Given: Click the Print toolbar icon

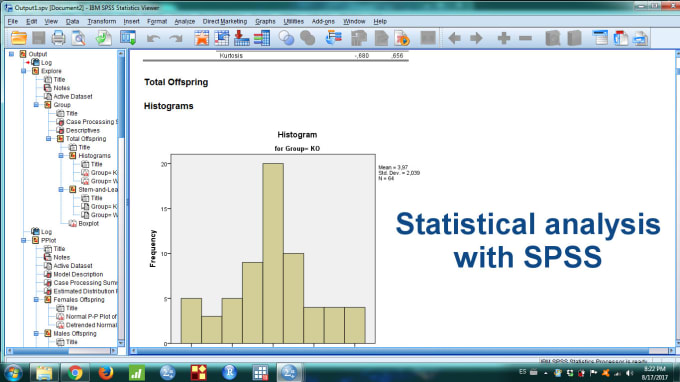Looking at the screenshot, I should point(58,38).
